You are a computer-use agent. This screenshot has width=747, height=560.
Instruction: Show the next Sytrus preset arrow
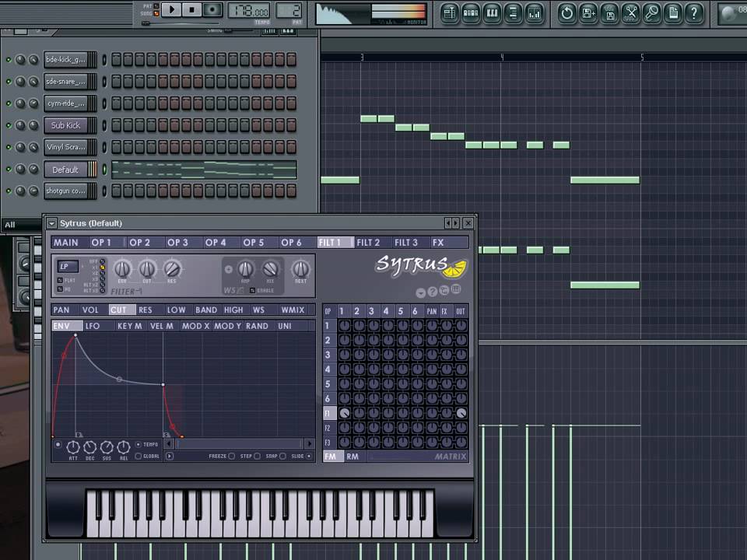pos(456,223)
